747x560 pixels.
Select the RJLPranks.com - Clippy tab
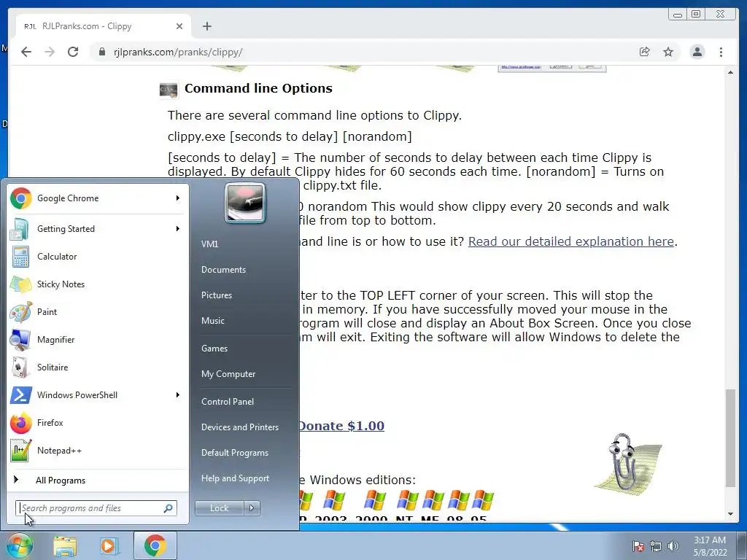[x=104, y=26]
